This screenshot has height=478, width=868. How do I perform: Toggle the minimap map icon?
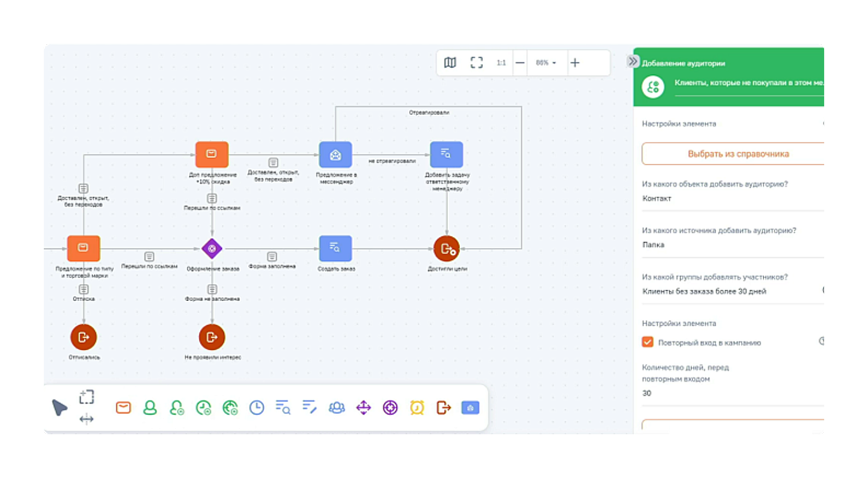tap(450, 63)
